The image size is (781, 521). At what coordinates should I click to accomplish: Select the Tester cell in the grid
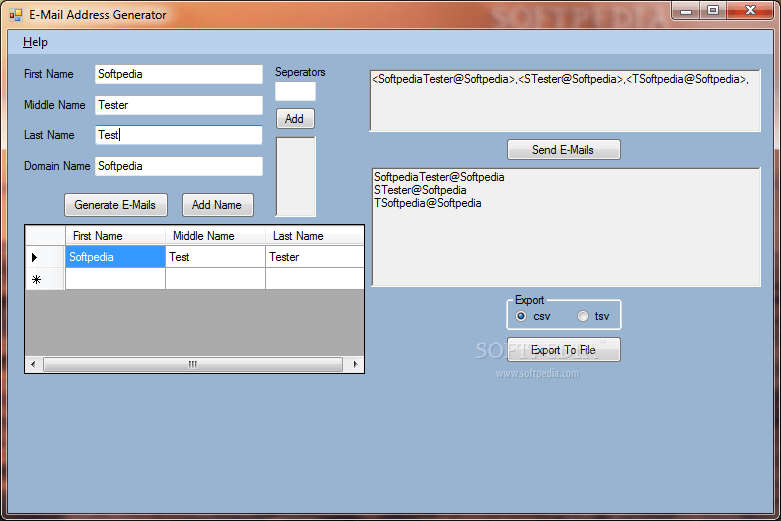click(314, 257)
